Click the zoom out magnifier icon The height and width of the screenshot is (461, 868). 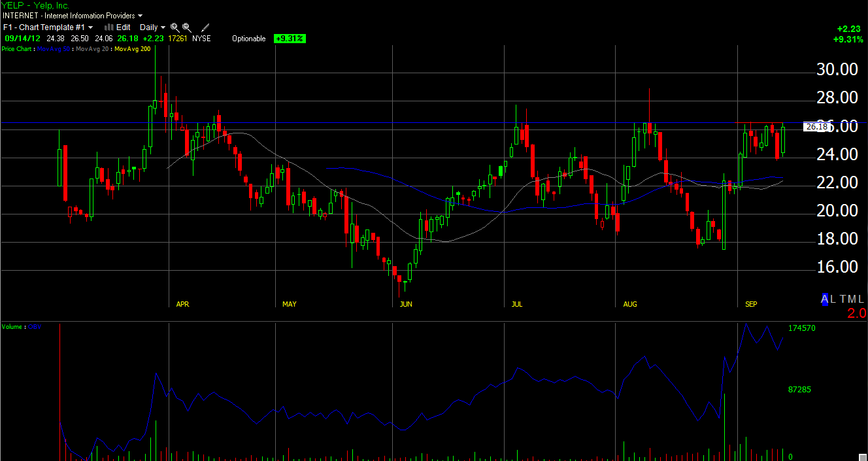click(x=187, y=27)
